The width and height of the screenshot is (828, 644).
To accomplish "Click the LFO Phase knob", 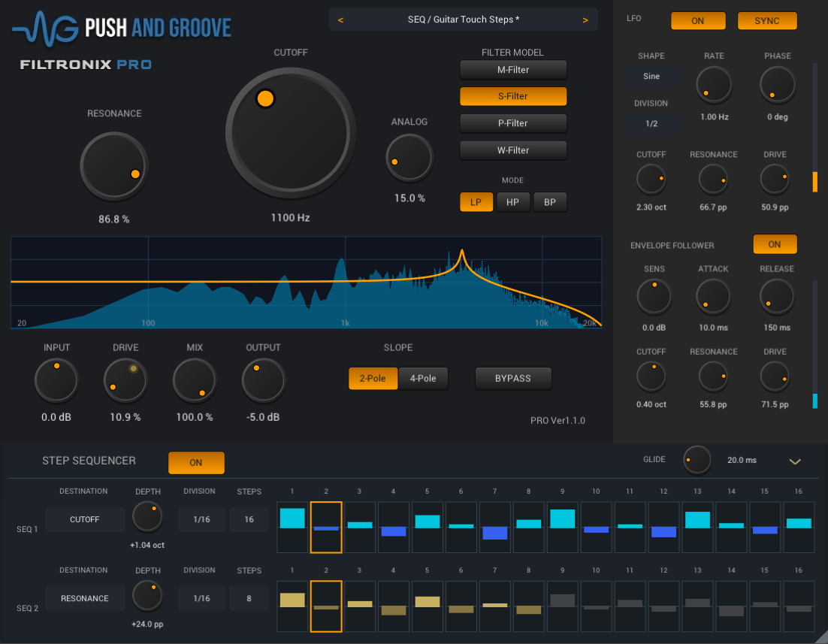I will click(778, 84).
